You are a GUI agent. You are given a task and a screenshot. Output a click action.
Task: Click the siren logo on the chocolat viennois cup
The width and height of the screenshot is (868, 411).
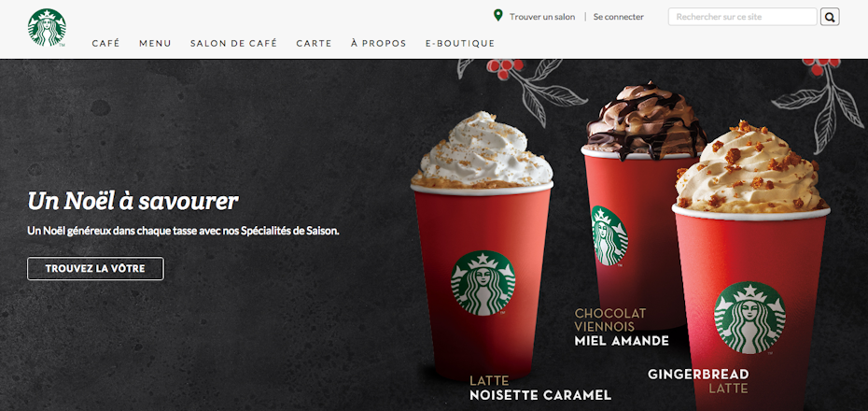tap(609, 235)
